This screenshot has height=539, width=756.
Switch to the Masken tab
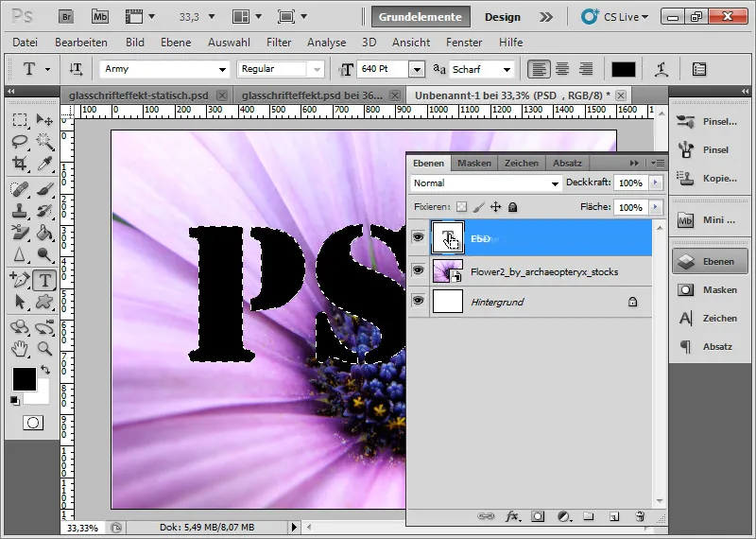474,163
